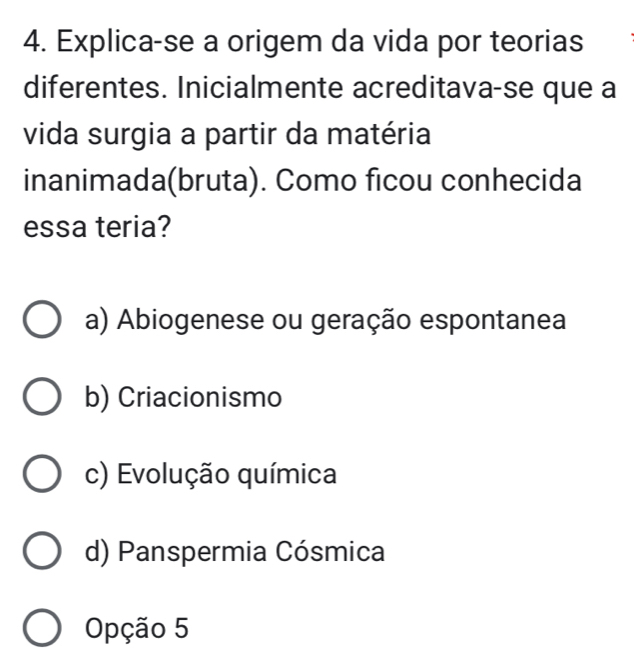The image size is (634, 667).
Task: Click the word 'diferentes' in the question
Action: point(86,94)
